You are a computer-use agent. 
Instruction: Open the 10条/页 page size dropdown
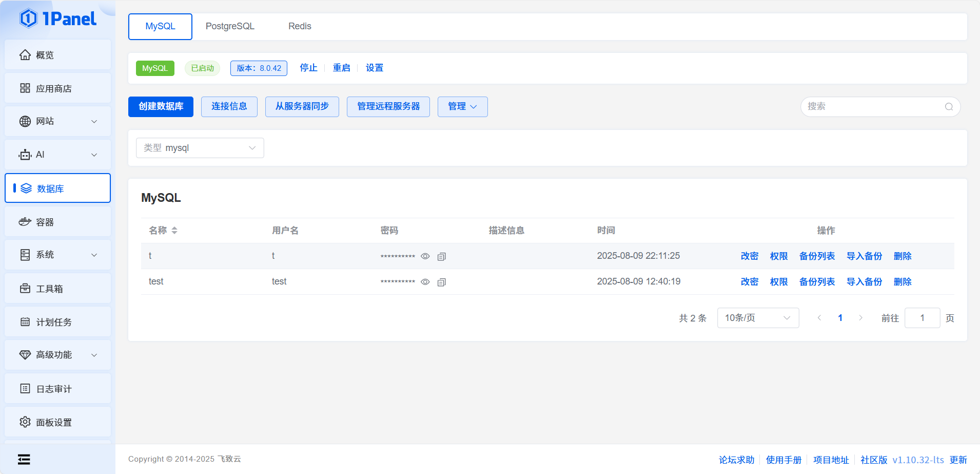[x=758, y=318]
